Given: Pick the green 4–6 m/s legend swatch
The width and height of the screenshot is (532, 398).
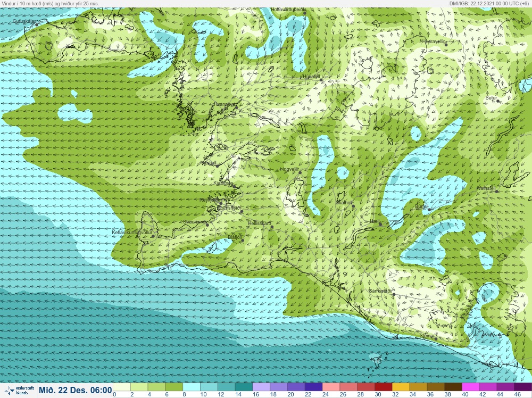Looking at the screenshot, I should tap(156, 387).
